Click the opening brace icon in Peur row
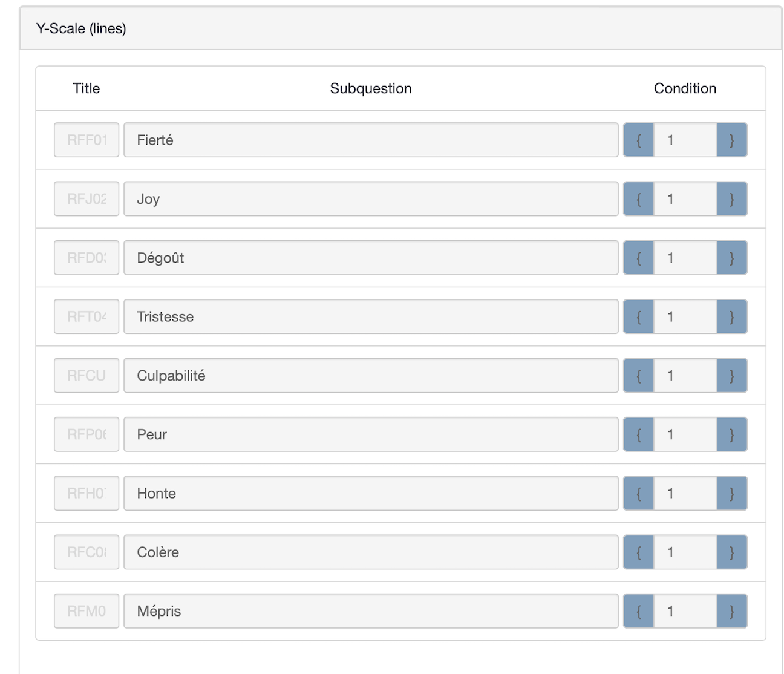The width and height of the screenshot is (784, 674). pyautogui.click(x=639, y=434)
